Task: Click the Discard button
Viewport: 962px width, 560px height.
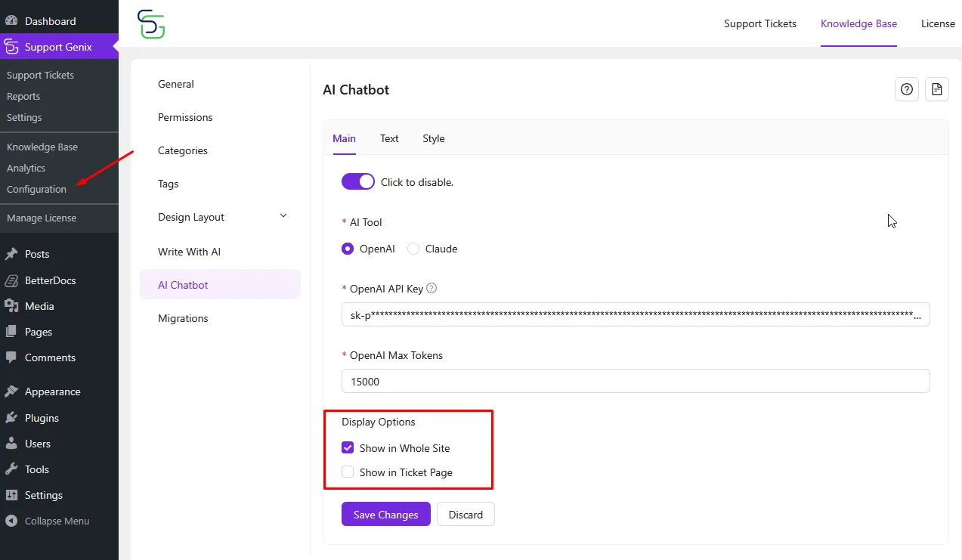Action: (x=466, y=515)
